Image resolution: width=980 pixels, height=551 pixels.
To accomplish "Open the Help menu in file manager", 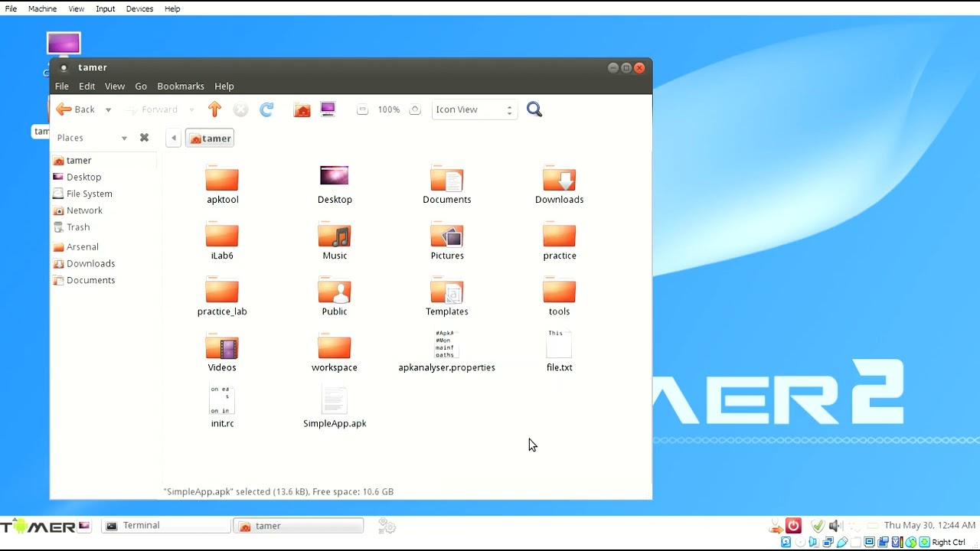I will [224, 86].
